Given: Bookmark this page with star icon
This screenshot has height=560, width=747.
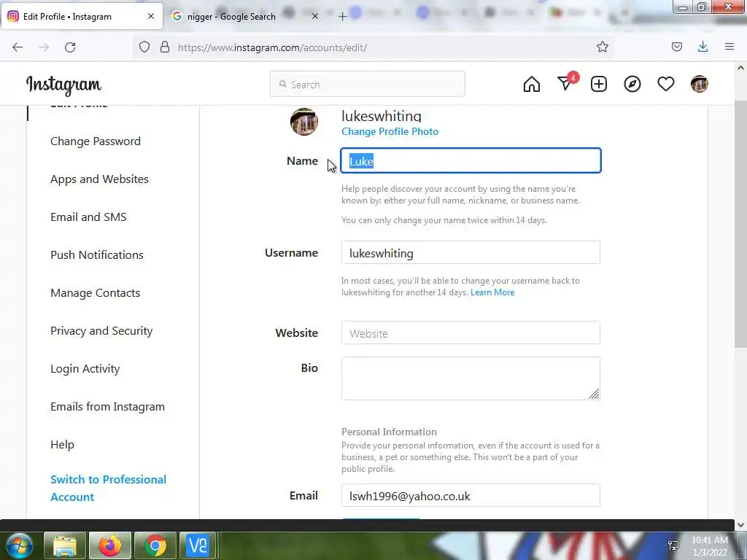Looking at the screenshot, I should (x=602, y=47).
